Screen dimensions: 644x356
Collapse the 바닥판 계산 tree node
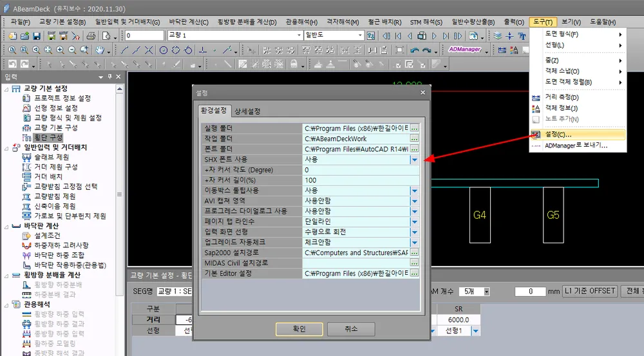(x=6, y=226)
